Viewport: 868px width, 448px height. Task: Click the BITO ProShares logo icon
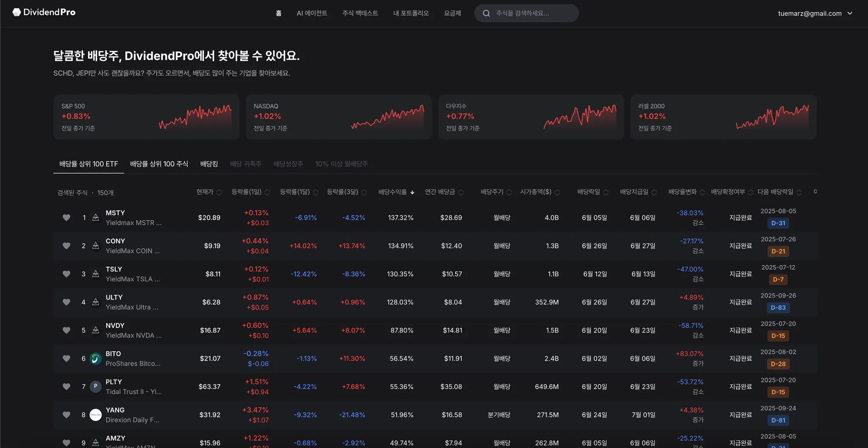pyautogui.click(x=96, y=359)
